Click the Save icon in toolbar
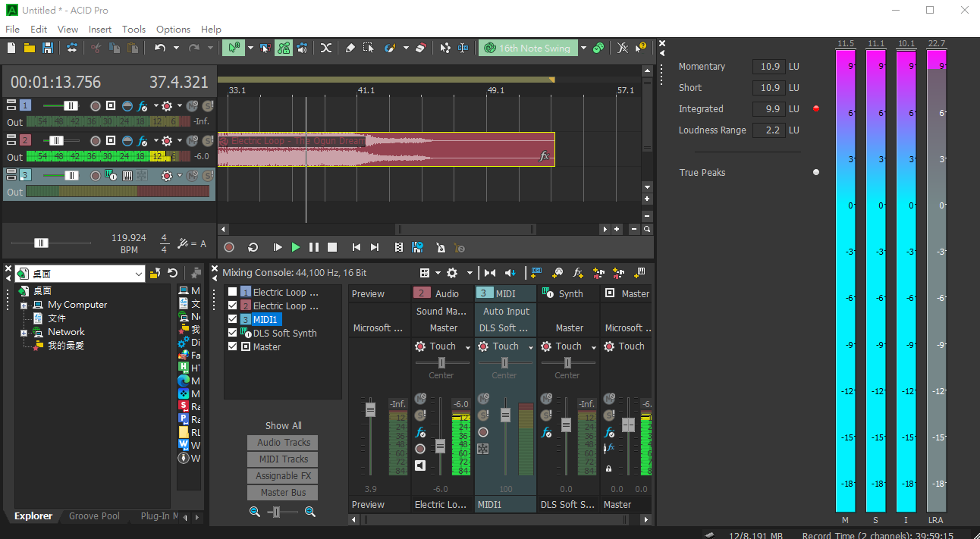Image resolution: width=980 pixels, height=539 pixels. pyautogui.click(x=48, y=48)
